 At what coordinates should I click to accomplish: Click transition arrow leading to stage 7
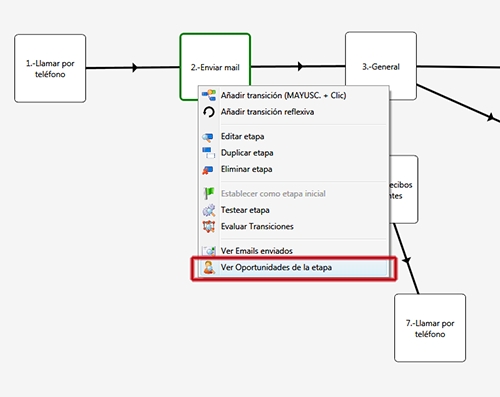pos(407,260)
